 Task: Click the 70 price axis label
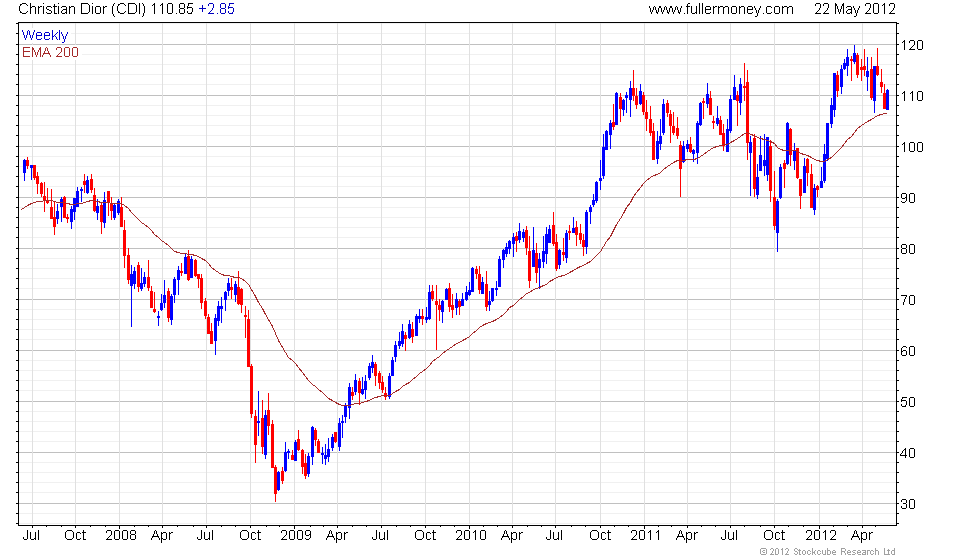[908, 300]
